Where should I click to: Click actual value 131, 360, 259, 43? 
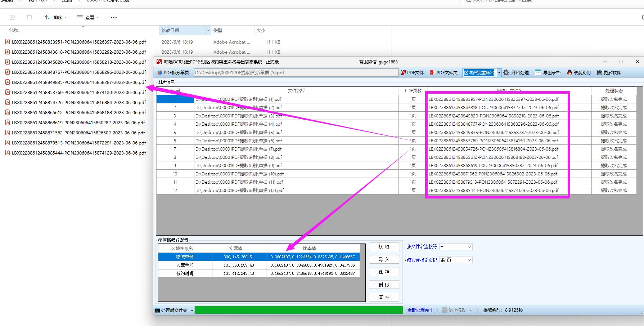239,265
